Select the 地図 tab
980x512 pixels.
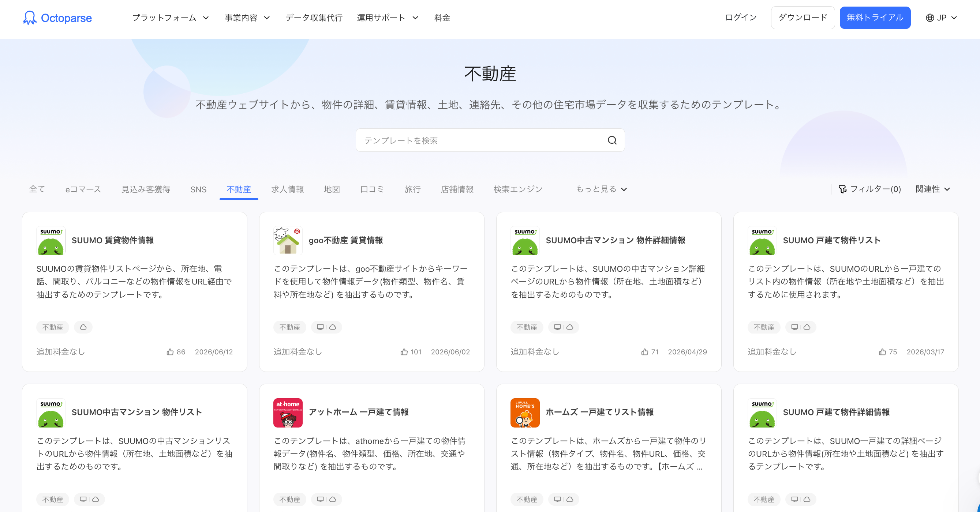pyautogui.click(x=332, y=189)
